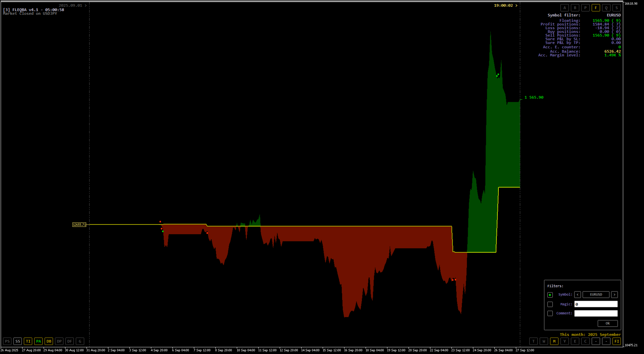The width and height of the screenshot is (644, 354).
Task: Toggle the TI button
Action: pos(28,341)
